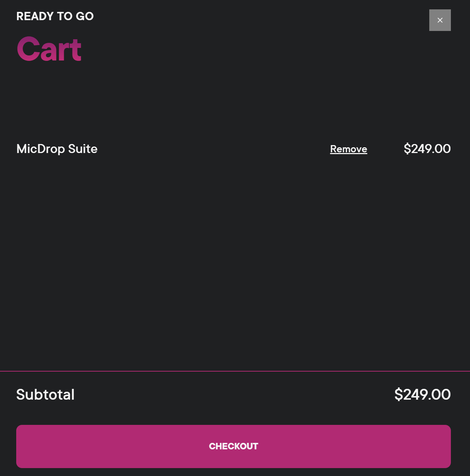Tap the total amount above Checkout
This screenshot has width=470, height=476.
click(x=422, y=395)
